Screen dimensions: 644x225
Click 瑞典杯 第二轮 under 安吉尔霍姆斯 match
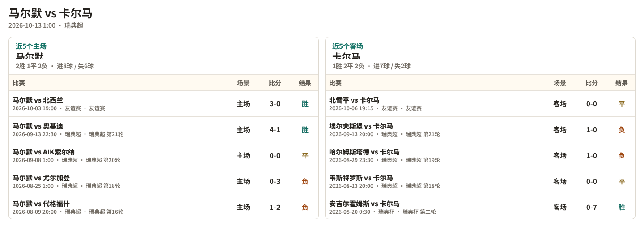tap(419, 212)
